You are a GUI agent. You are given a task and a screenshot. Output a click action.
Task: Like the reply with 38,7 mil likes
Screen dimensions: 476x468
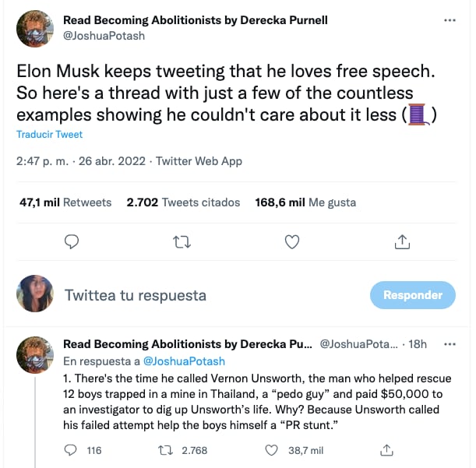tap(272, 450)
